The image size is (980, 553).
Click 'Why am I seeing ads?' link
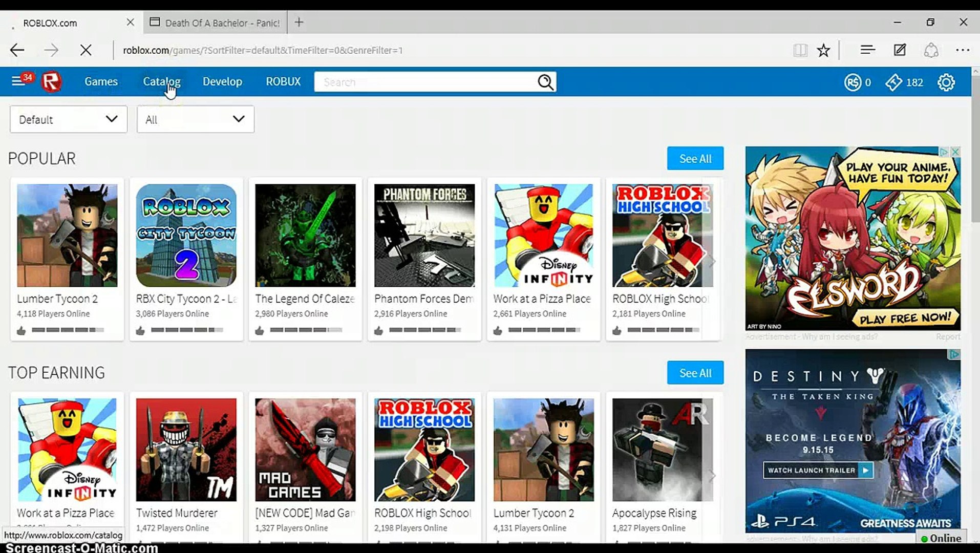pos(840,336)
